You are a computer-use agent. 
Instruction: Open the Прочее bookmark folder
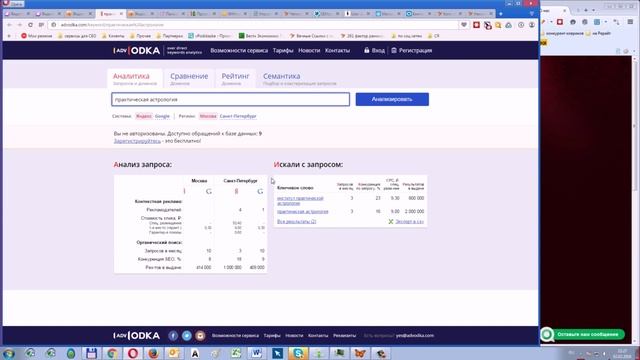pos(140,36)
